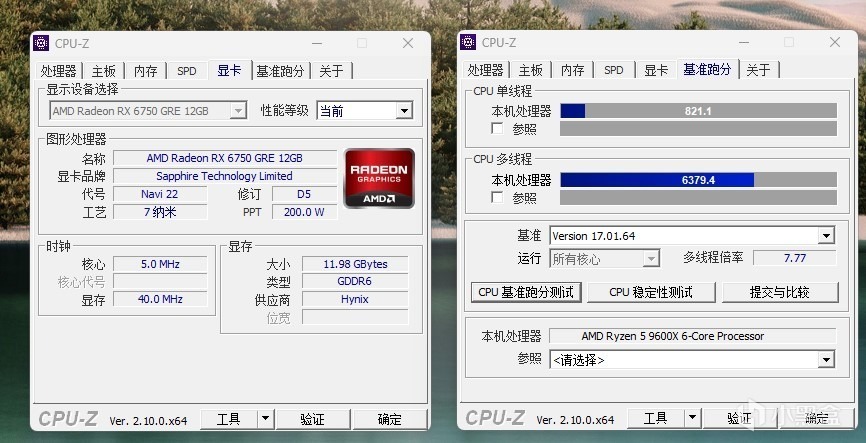This screenshot has height=443, width=866.
Task: Click the 显存 clock value 40.0 MHz
Action: click(x=160, y=299)
